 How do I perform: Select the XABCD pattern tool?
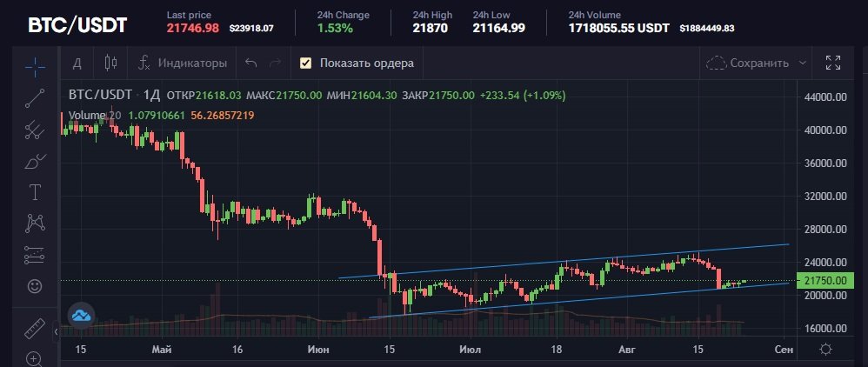click(35, 224)
